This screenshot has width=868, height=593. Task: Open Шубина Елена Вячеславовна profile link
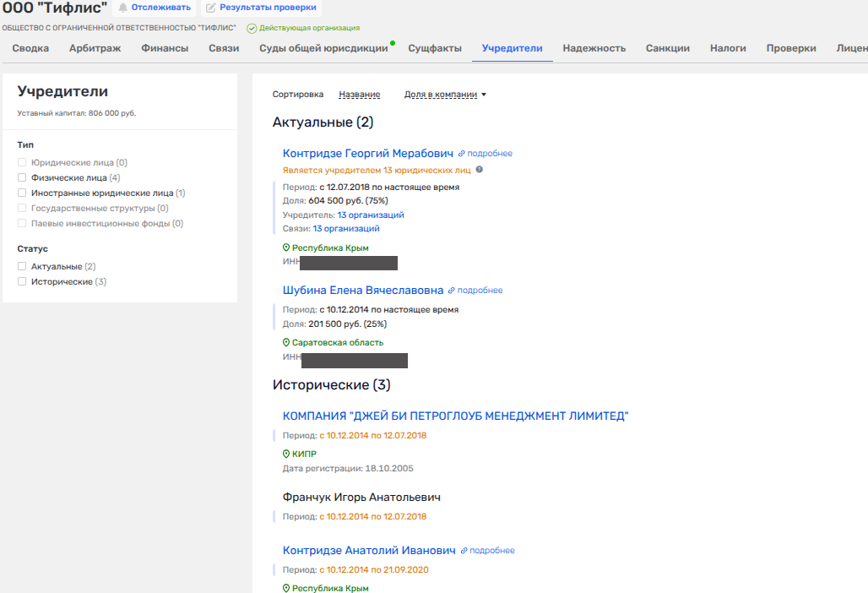point(363,290)
